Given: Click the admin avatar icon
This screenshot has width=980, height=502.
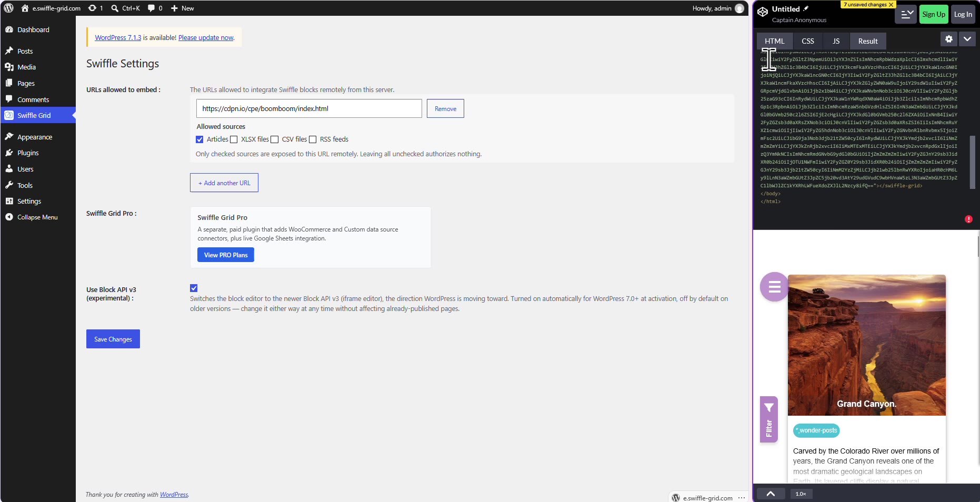Looking at the screenshot, I should tap(739, 8).
